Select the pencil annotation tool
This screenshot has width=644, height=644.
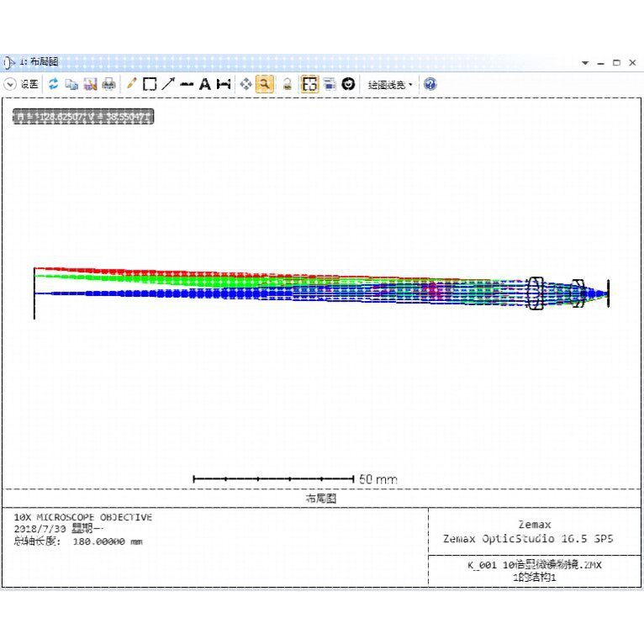131,84
